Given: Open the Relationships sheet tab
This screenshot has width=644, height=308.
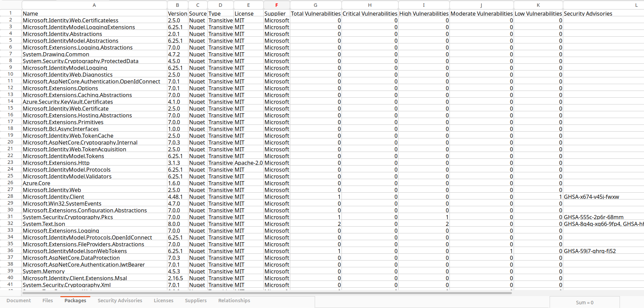Looking at the screenshot, I should coord(234,301).
